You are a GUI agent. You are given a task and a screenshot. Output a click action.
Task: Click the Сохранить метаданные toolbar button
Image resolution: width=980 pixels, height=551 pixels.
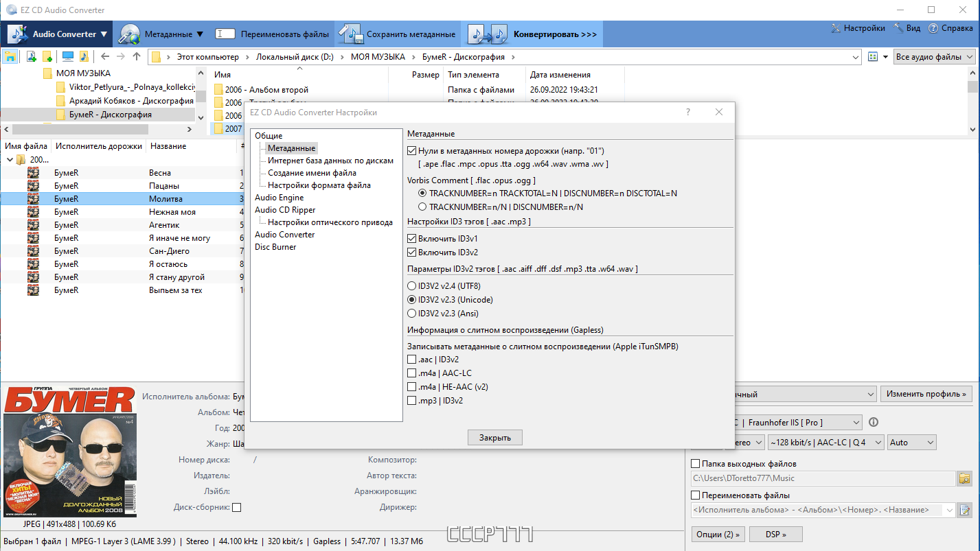398,34
